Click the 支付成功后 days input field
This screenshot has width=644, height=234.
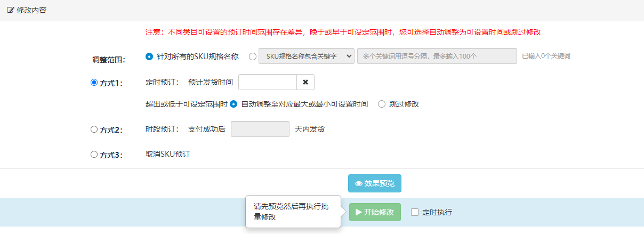point(260,129)
